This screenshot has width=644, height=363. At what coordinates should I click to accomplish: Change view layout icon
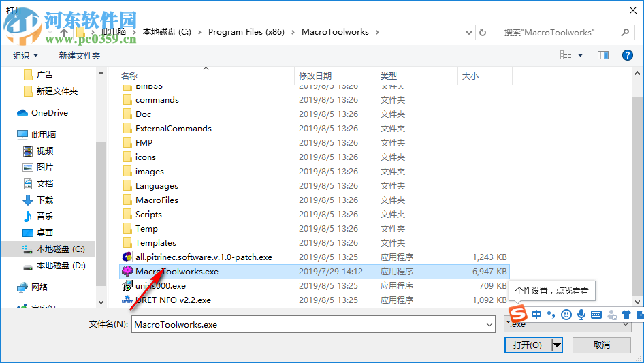coord(566,55)
